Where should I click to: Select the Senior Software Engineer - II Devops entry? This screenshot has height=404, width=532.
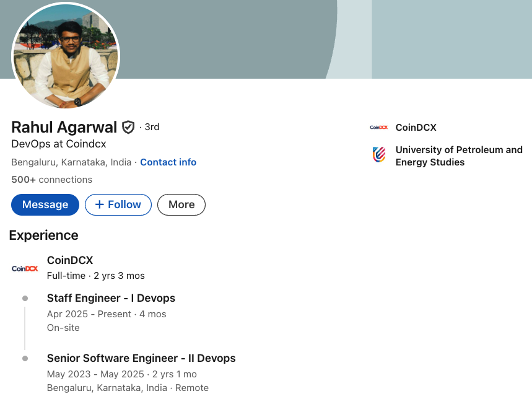[141, 358]
